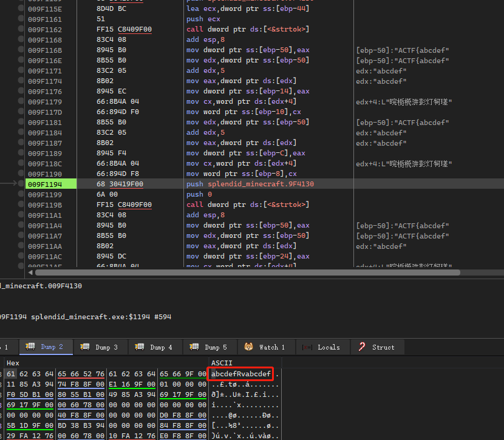Select the ASCII column header in dump
The image size is (504, 440).
(x=222, y=363)
